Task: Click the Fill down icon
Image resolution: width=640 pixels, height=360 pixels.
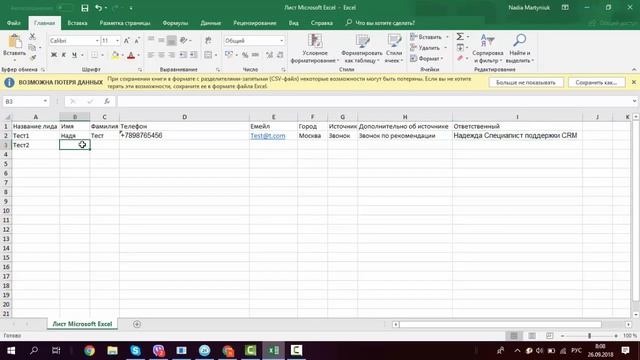Action: pos(460,48)
